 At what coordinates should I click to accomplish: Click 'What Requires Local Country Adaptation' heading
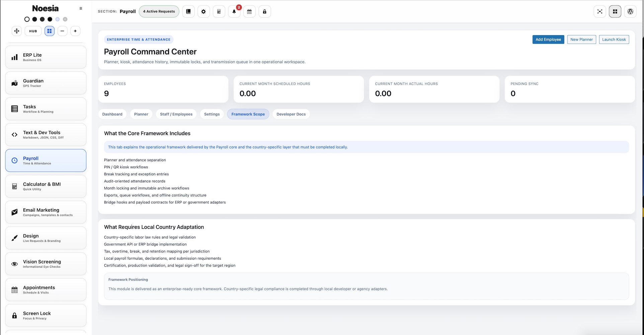[154, 227]
